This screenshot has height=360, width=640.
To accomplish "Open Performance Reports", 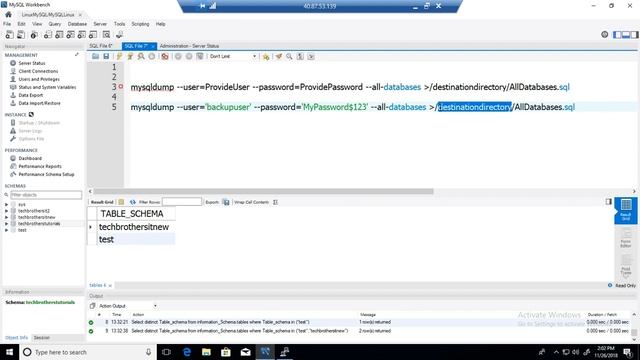I will [x=40, y=166].
